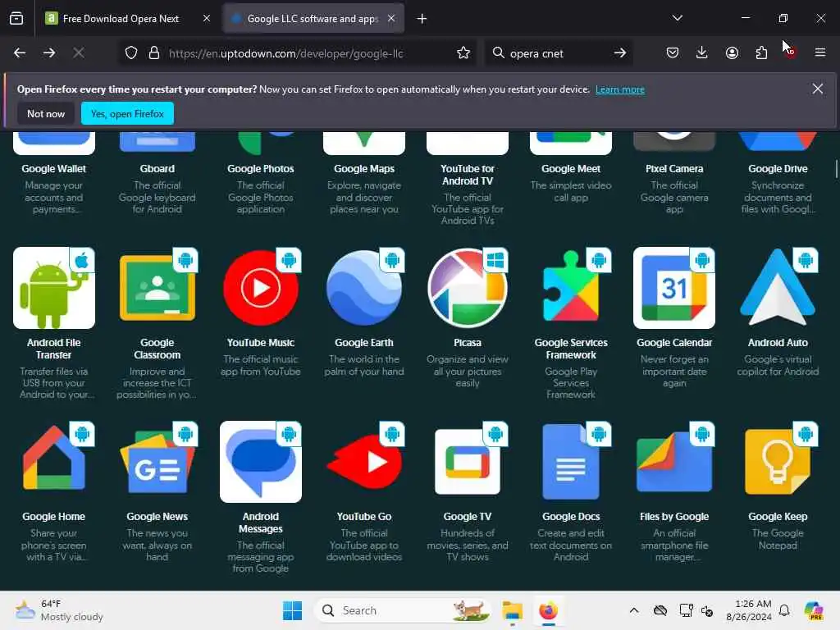The image size is (840, 630).
Task: Open the Google Docs app icon
Action: coord(571,462)
